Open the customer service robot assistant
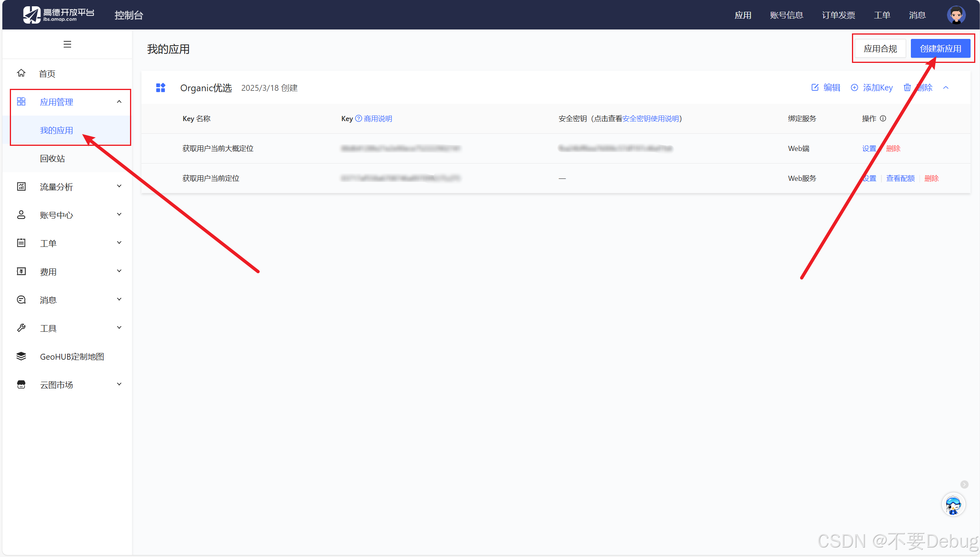Screen dimensions: 980x557 [x=953, y=505]
